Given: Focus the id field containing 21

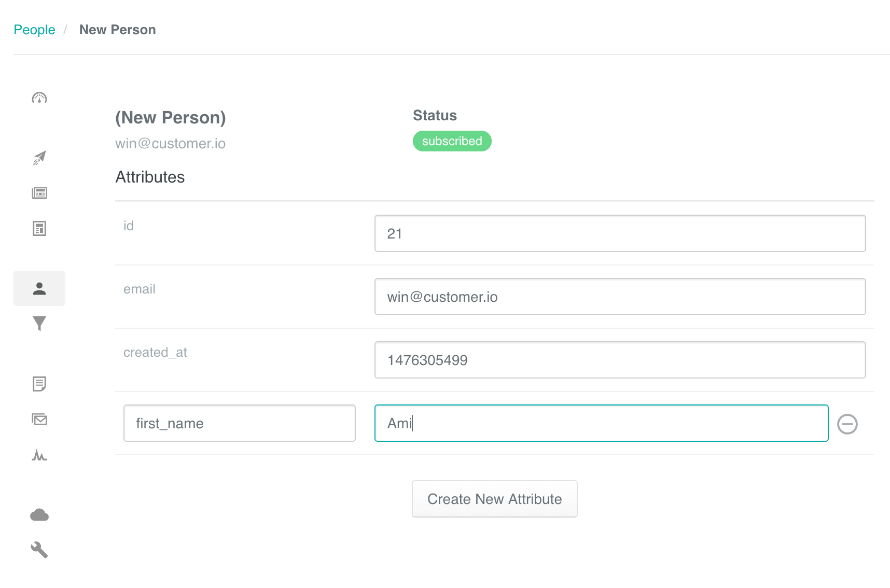Looking at the screenshot, I should (x=620, y=233).
